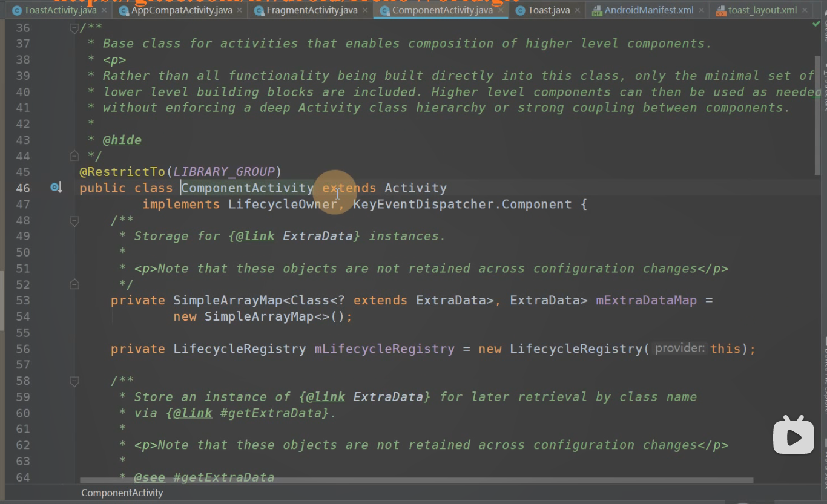Click LifecycleOwner on line 47
827x504 pixels.
click(282, 204)
